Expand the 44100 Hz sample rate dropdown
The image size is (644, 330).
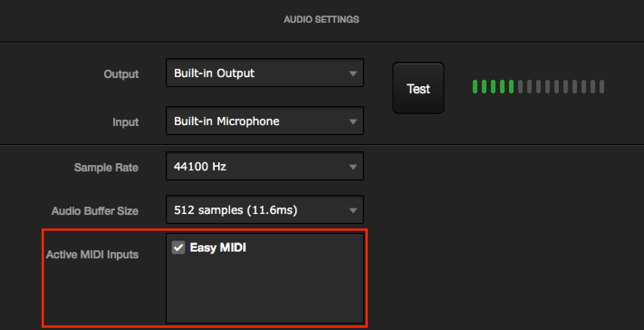point(265,166)
